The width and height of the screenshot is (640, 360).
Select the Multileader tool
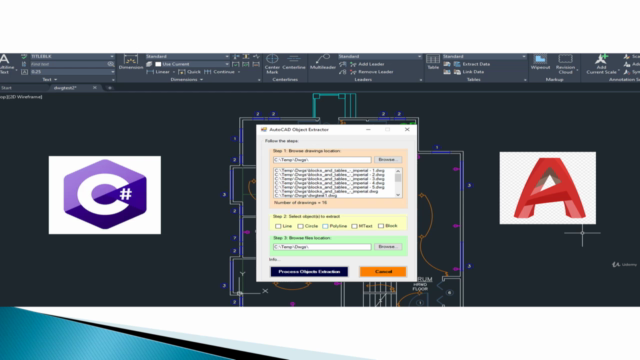[322, 62]
